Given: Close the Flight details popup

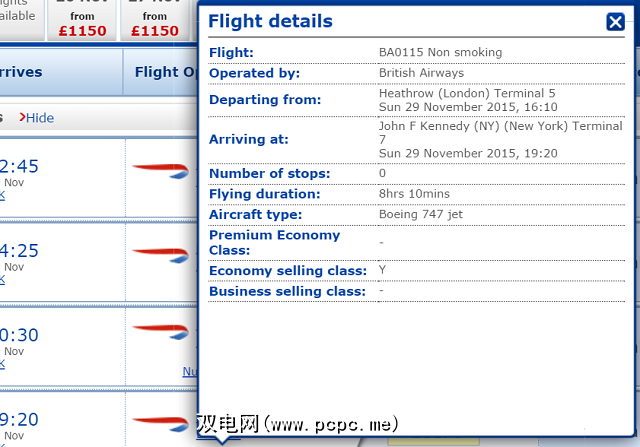Looking at the screenshot, I should coord(615,23).
